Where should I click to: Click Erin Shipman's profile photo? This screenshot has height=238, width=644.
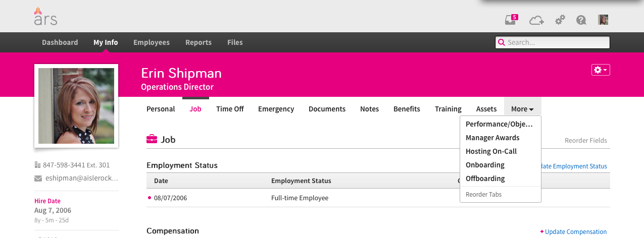pos(76,106)
